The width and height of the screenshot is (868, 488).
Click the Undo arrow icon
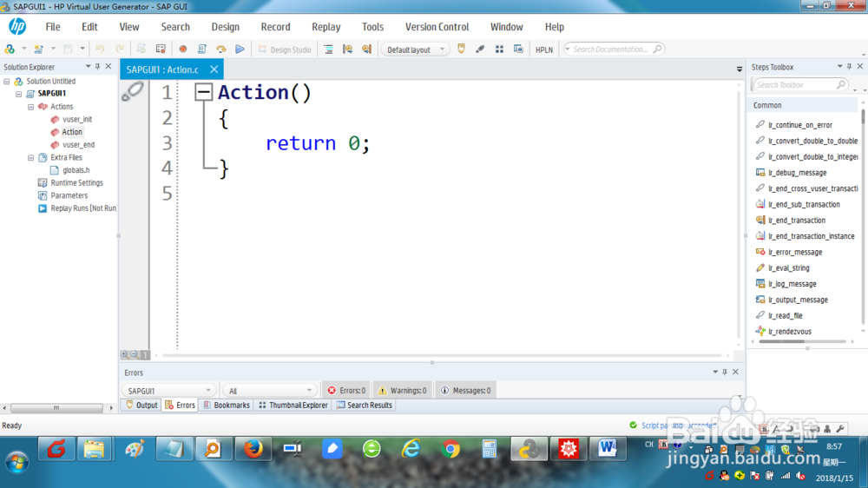[100, 49]
